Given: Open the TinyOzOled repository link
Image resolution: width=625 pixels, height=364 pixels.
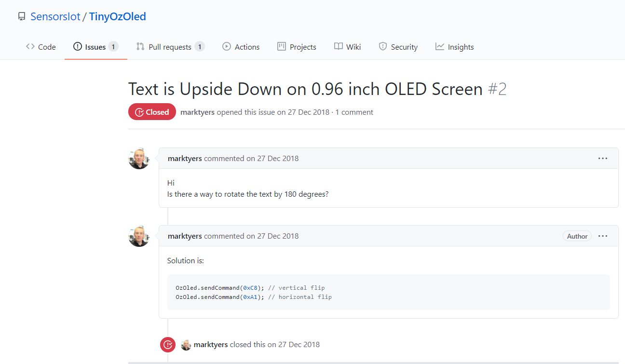Looking at the screenshot, I should click(118, 17).
